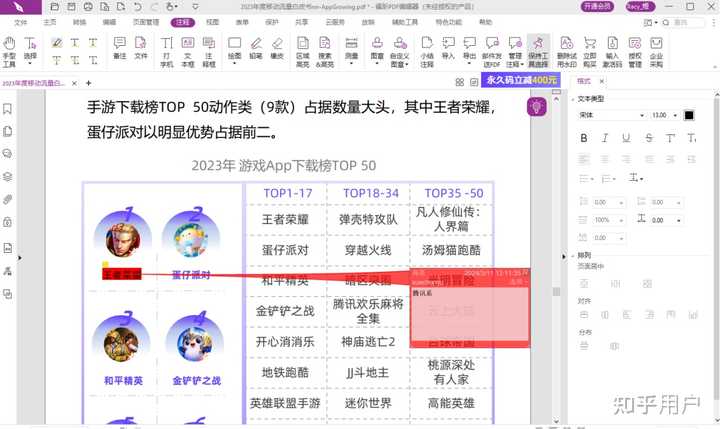Close the Format (格式) panel tab
The height and width of the screenshot is (429, 720).
click(602, 81)
